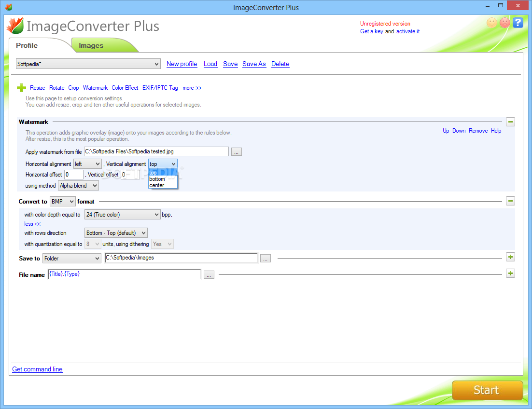Click the Vertical offset field
This screenshot has width=532, height=409.
tap(130, 175)
